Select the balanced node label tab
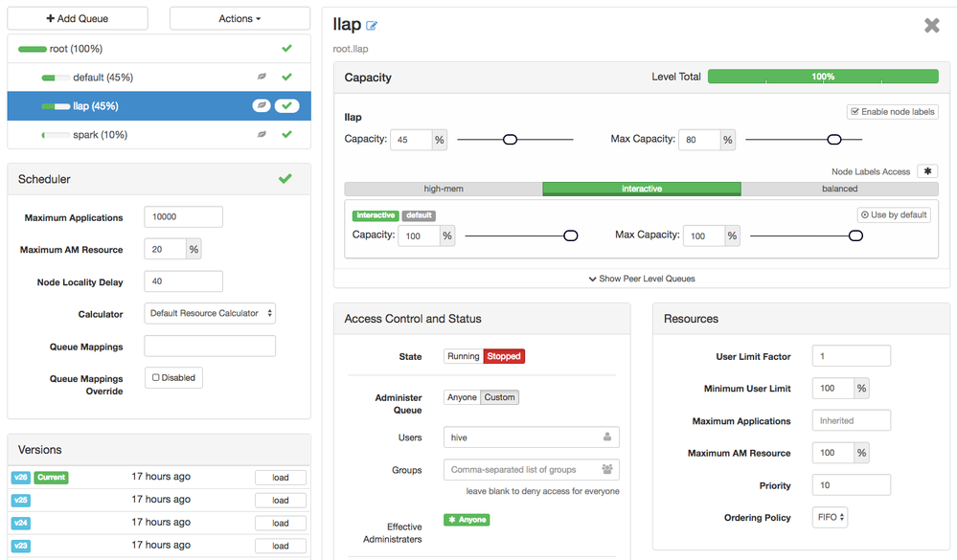 (x=840, y=189)
